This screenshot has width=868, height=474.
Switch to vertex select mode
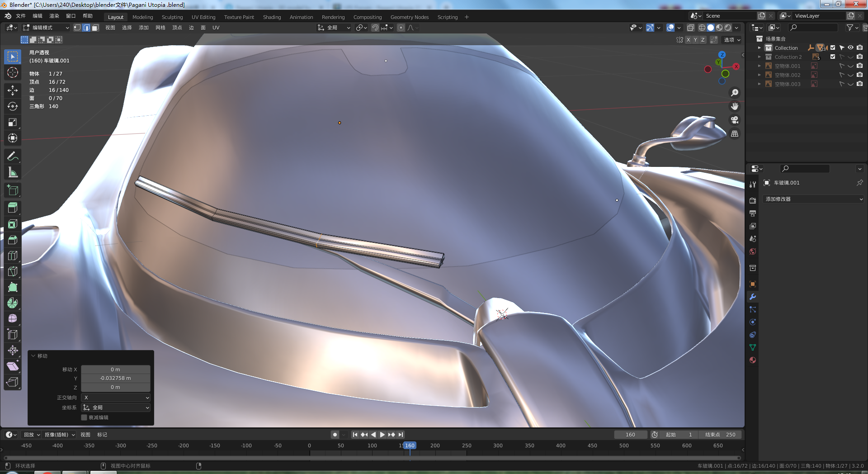point(77,28)
